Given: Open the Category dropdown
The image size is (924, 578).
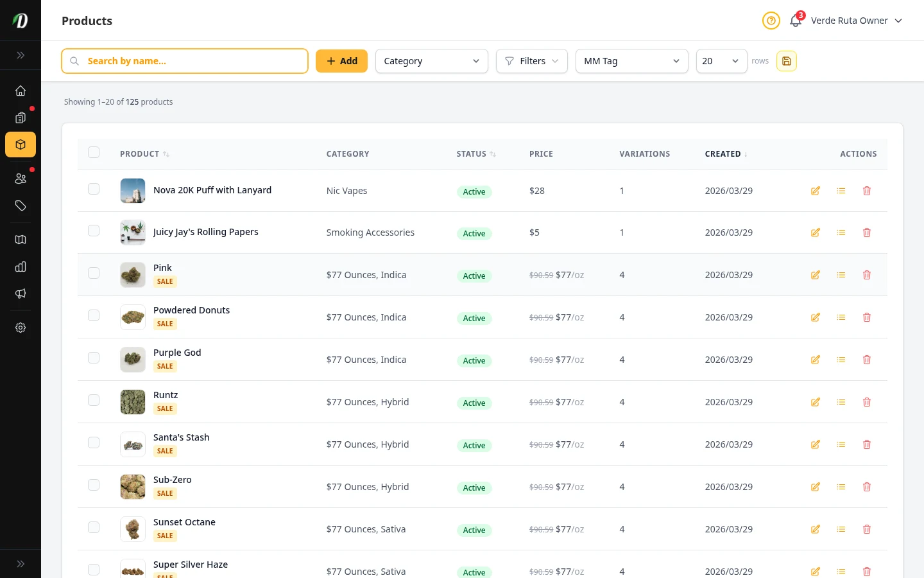Looking at the screenshot, I should [x=431, y=60].
